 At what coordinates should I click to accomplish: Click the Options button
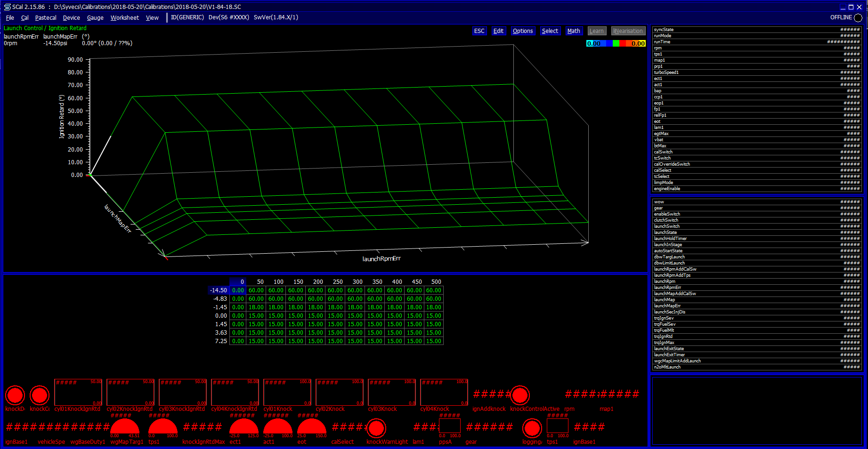(x=523, y=31)
